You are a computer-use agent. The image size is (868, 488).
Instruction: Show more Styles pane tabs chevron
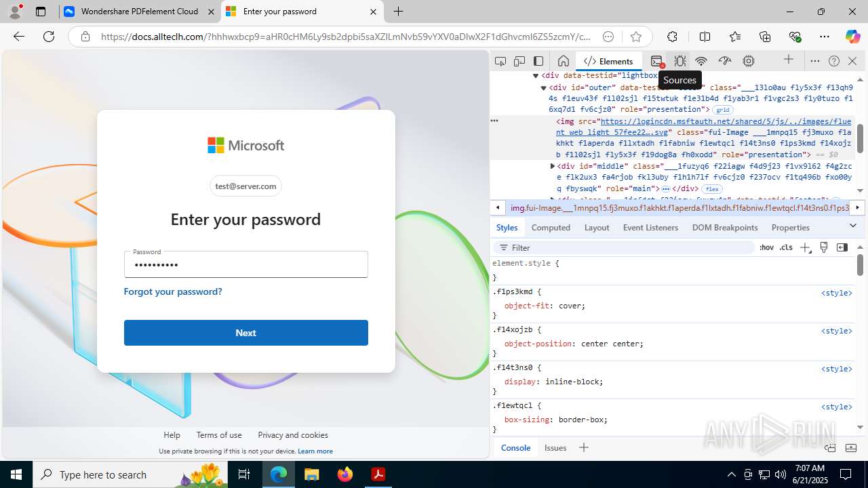point(853,226)
